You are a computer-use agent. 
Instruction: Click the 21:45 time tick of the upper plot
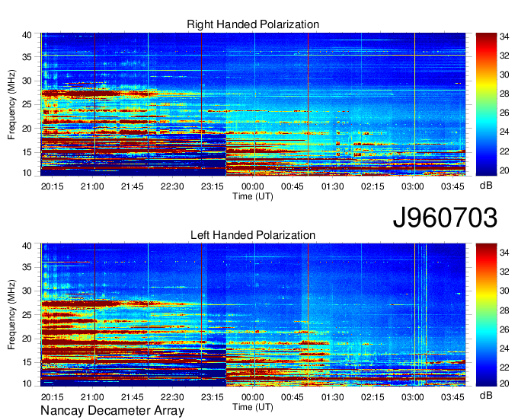coord(132,186)
